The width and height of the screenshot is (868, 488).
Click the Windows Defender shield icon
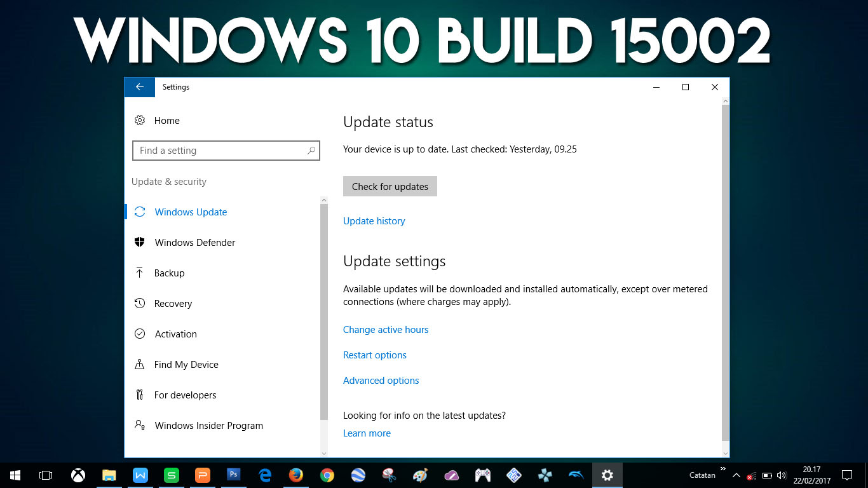140,242
